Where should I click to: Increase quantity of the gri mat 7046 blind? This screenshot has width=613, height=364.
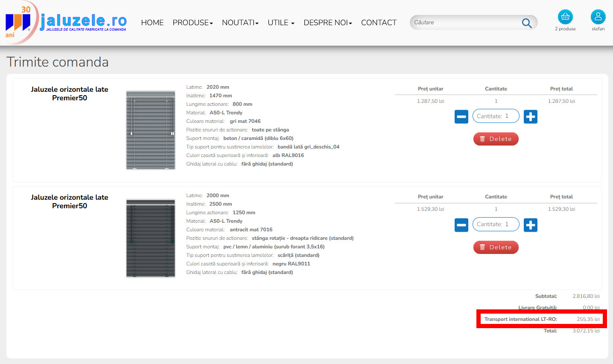530,116
